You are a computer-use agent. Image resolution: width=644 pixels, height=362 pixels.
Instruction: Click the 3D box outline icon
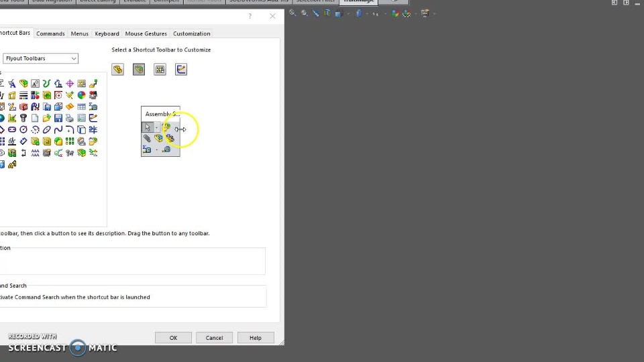(x=81, y=129)
